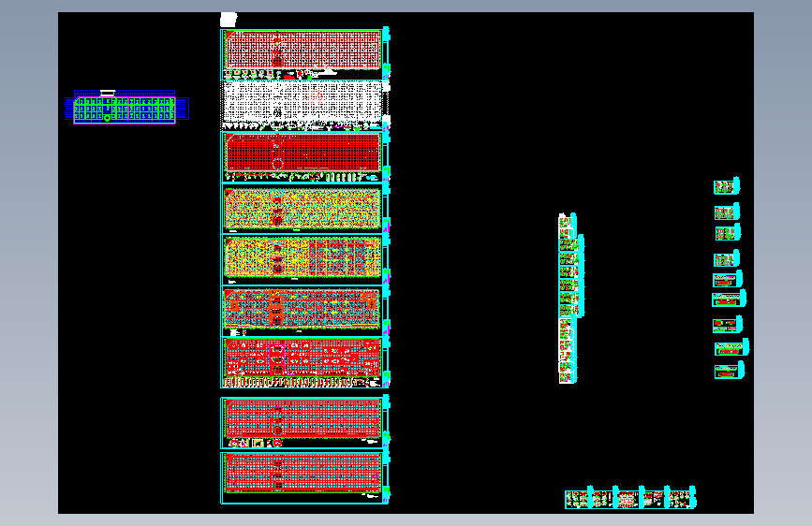Pick the yellow sheet with the red right half
This screenshot has width=812, height=526.
(304, 259)
